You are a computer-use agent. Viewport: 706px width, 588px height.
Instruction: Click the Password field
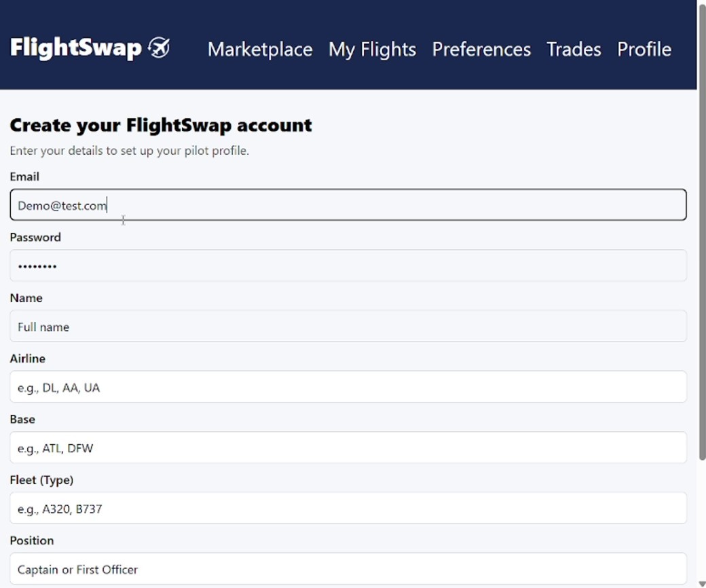pos(348,265)
